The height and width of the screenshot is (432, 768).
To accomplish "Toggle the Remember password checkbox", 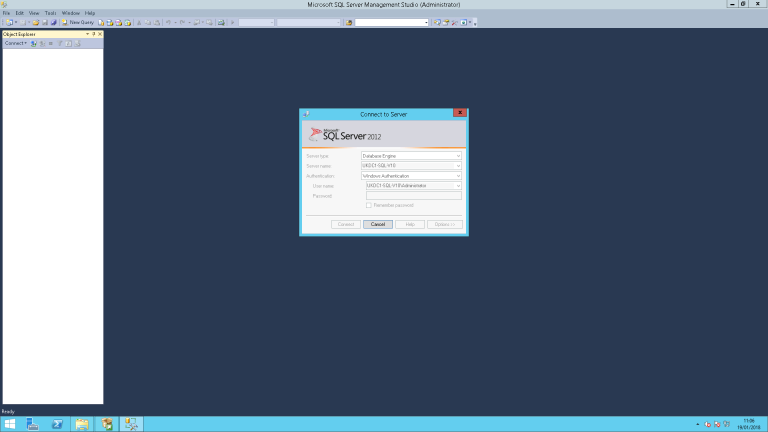I will point(369,205).
